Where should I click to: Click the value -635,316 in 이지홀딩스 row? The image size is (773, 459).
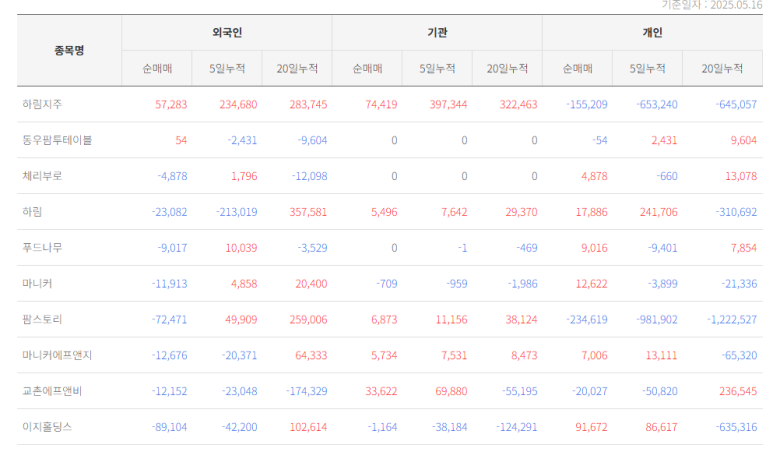click(x=736, y=427)
